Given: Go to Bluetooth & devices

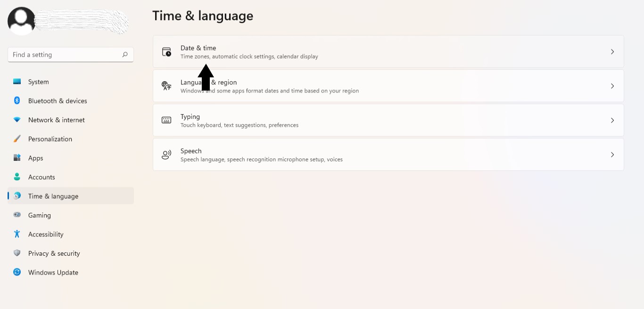Looking at the screenshot, I should pos(71,100).
